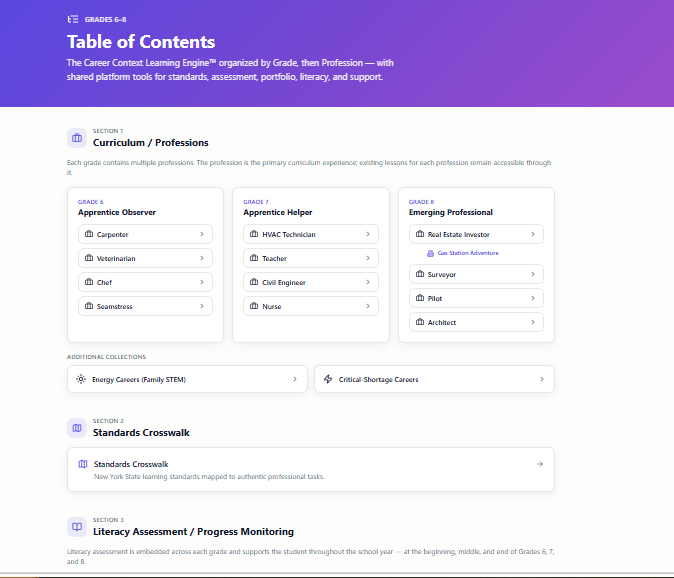Expand the Seamstress row chevron
This screenshot has width=674, height=578.
click(202, 306)
